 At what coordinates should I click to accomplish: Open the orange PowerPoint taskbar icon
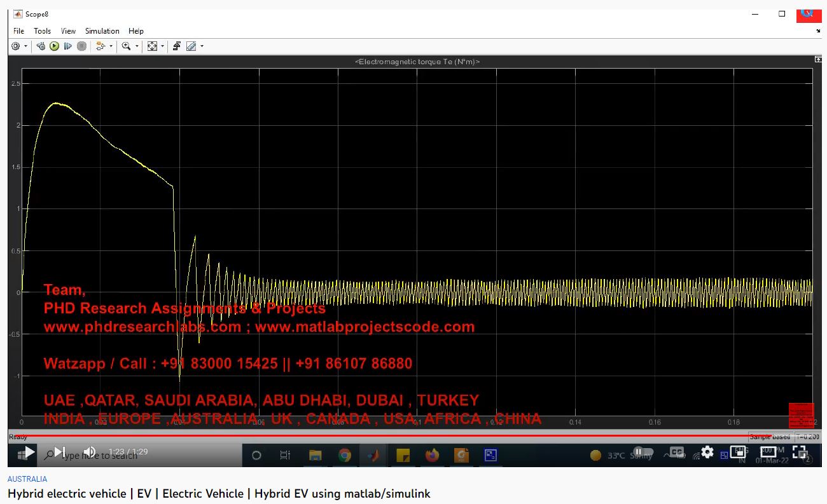(461, 455)
